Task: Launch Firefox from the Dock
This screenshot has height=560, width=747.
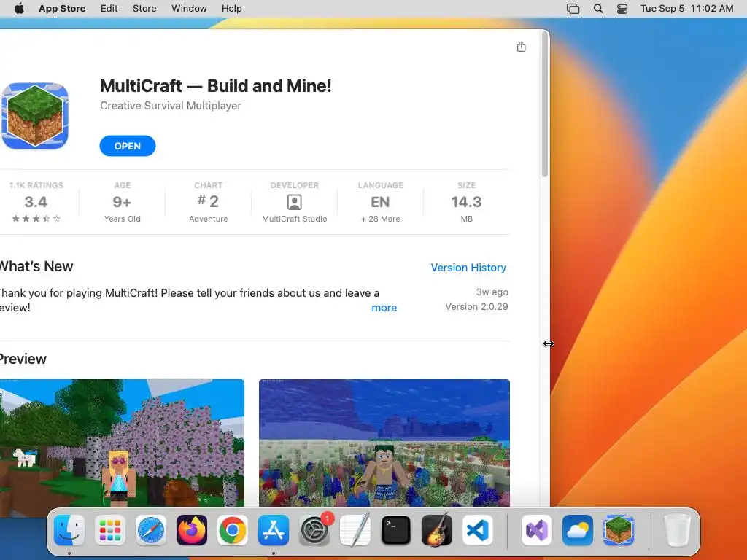Action: point(192,530)
